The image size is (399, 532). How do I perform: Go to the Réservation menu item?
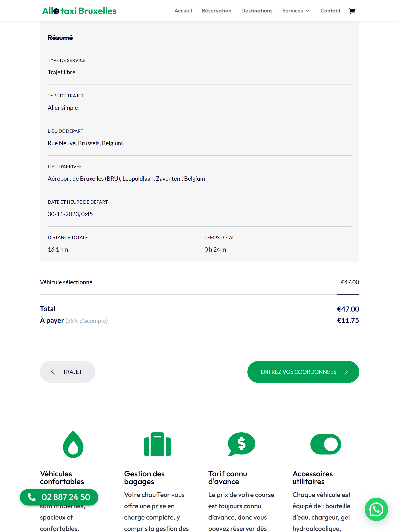(217, 11)
